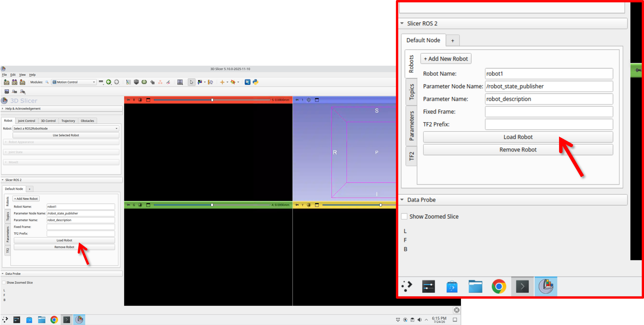Open the Markups red dots icon

pos(160,82)
